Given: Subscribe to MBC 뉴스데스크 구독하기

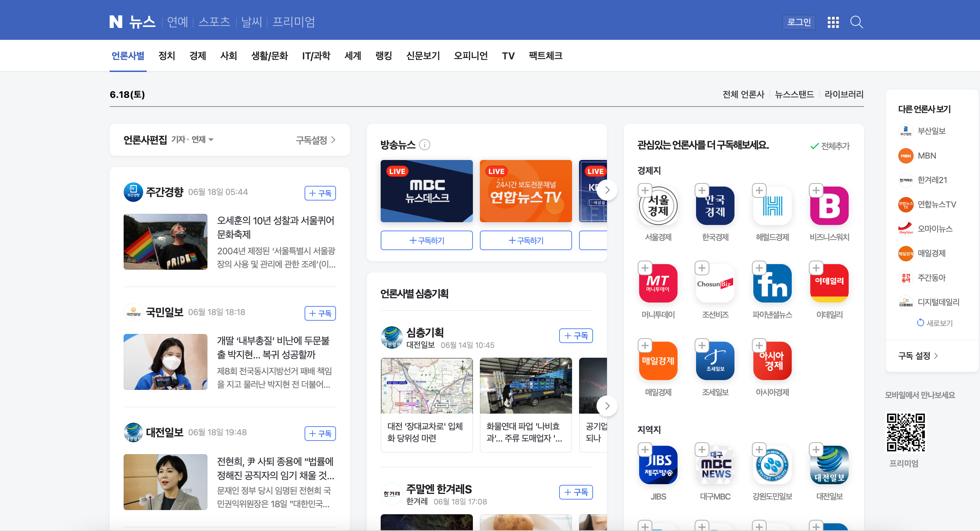Looking at the screenshot, I should click(426, 241).
